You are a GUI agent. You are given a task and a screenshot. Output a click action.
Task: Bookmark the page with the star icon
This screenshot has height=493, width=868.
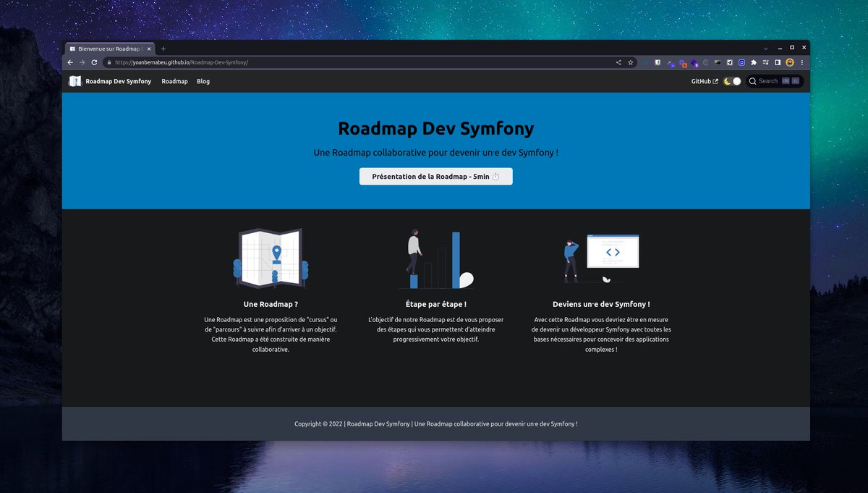tap(630, 62)
